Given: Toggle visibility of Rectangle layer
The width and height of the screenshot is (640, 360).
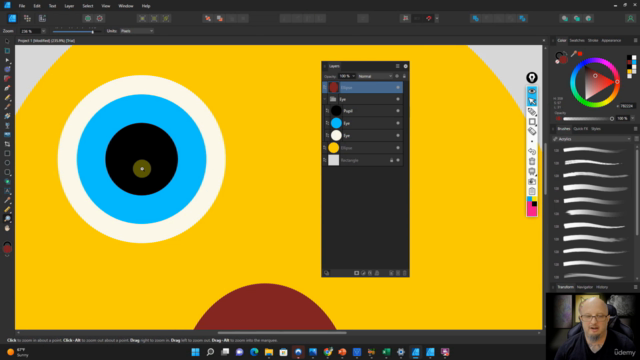Looking at the screenshot, I should [x=398, y=160].
